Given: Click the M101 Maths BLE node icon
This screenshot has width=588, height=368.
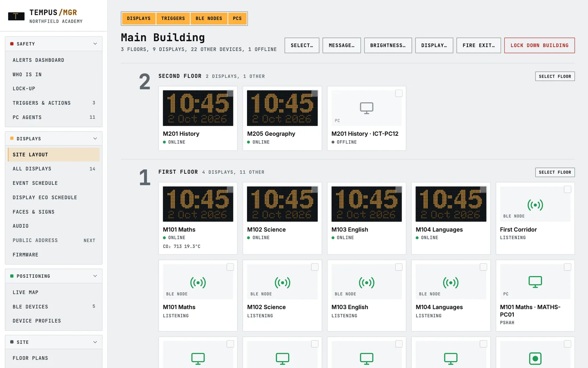Looking at the screenshot, I should pyautogui.click(x=198, y=283).
